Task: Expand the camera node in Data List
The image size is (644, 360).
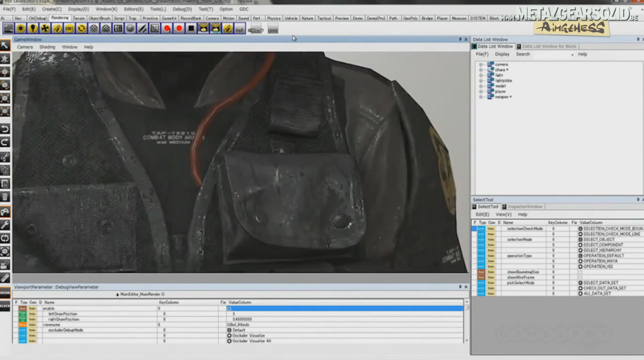Action: (x=481, y=64)
